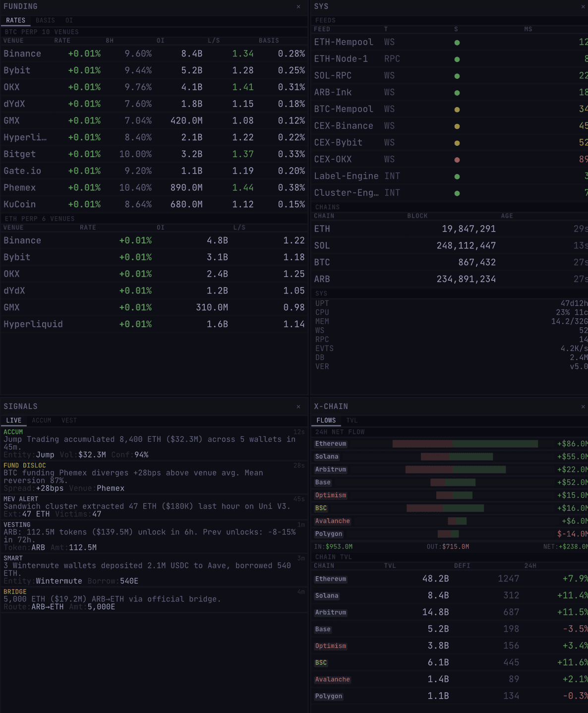The height and width of the screenshot is (713, 588).
Task: Click ARB block number 234,891,234
Action: (466, 280)
